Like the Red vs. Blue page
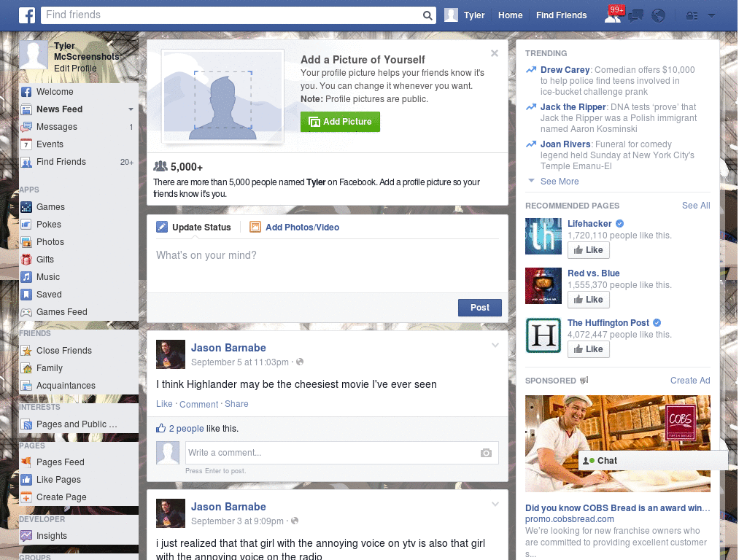This screenshot has height=560, width=747. click(x=589, y=300)
